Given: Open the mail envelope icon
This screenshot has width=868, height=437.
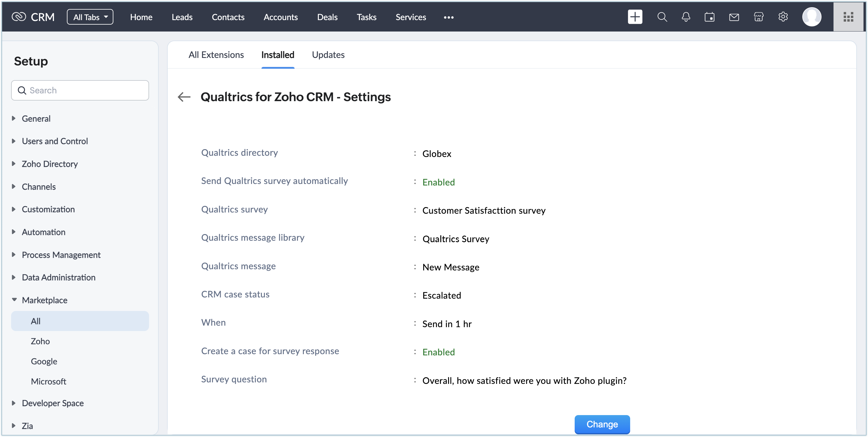Looking at the screenshot, I should tap(734, 17).
